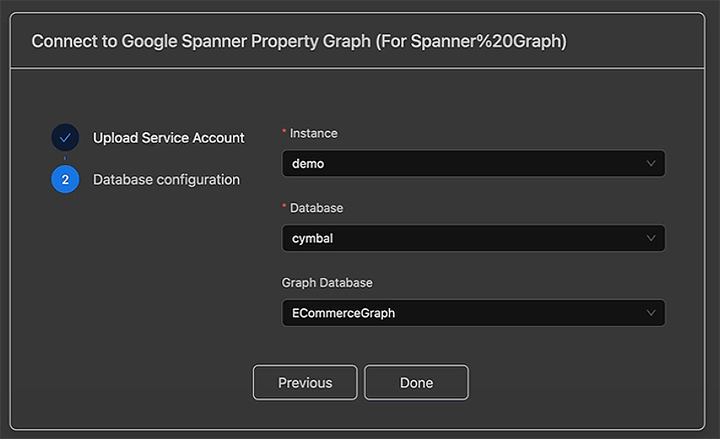
Task: Click the dialog title Connect to Google Spanner
Action: point(299,41)
